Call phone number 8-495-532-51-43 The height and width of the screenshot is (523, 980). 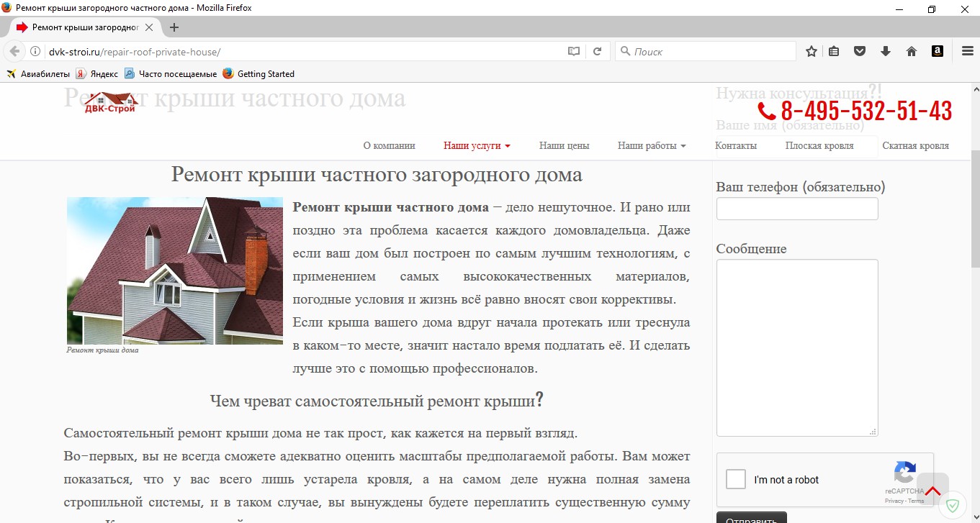(x=867, y=111)
